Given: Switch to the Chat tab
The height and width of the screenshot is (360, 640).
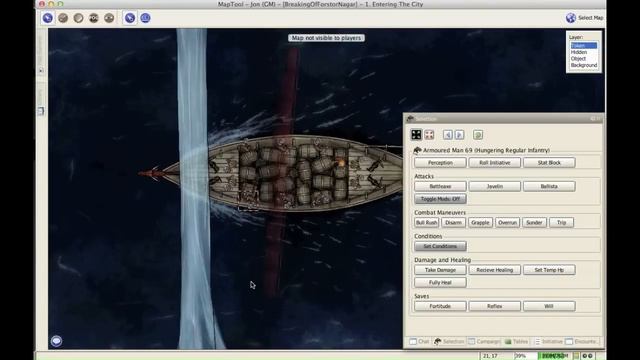Looking at the screenshot, I should [419, 342].
